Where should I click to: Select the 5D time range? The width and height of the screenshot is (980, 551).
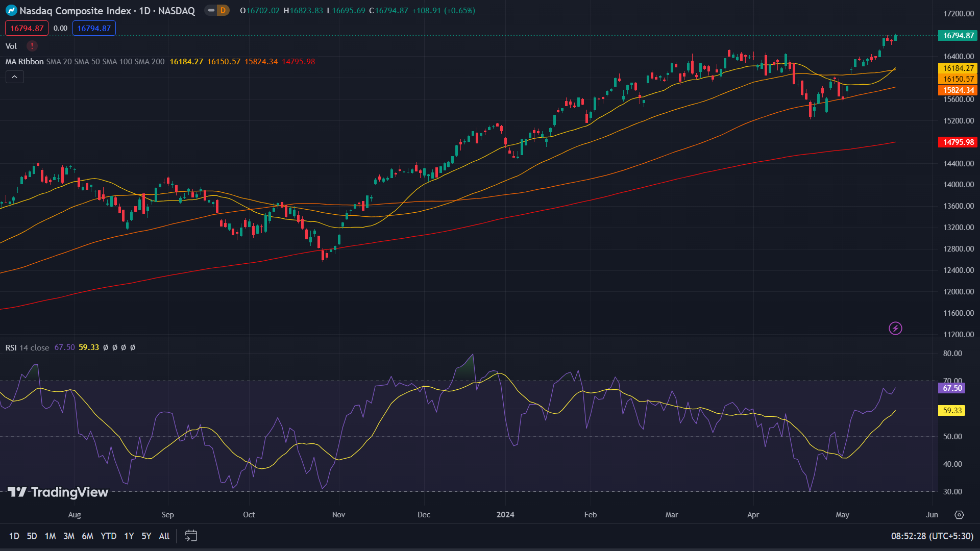(32, 536)
